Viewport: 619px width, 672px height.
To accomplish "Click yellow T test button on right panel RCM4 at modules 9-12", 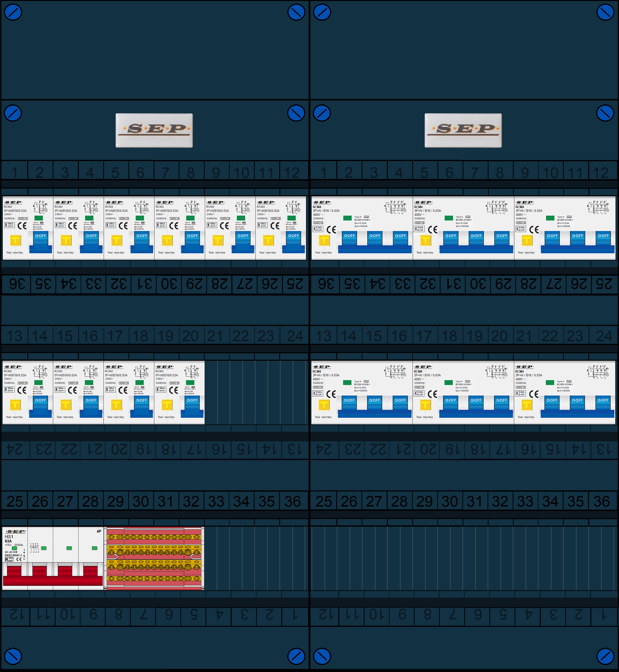I will [x=527, y=240].
